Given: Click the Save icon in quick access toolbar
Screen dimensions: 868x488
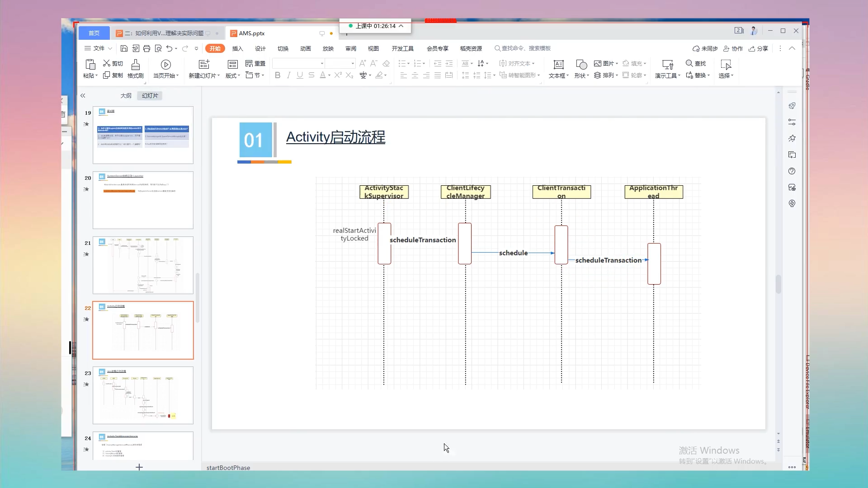Looking at the screenshot, I should pyautogui.click(x=124, y=48).
